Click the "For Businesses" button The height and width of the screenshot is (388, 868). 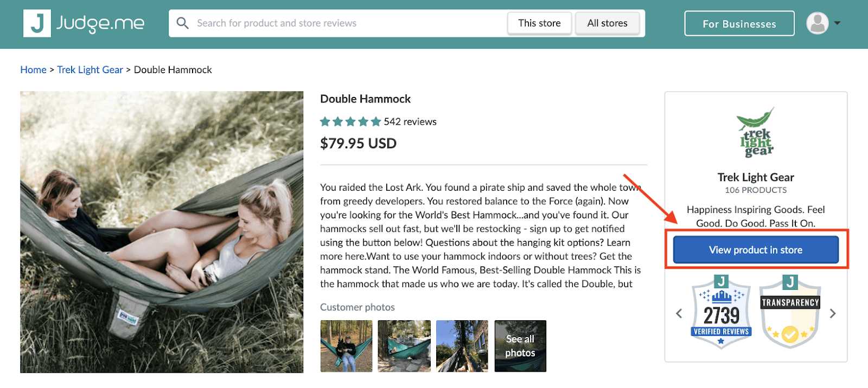click(739, 24)
